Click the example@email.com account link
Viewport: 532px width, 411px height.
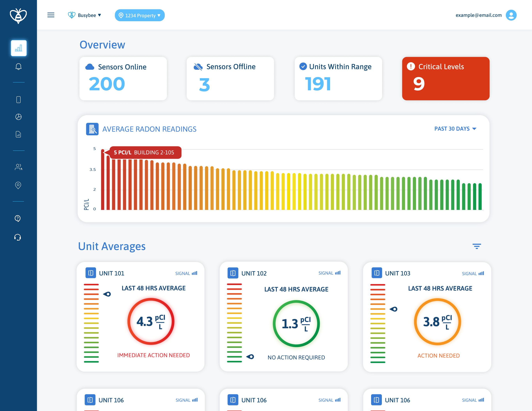(479, 15)
